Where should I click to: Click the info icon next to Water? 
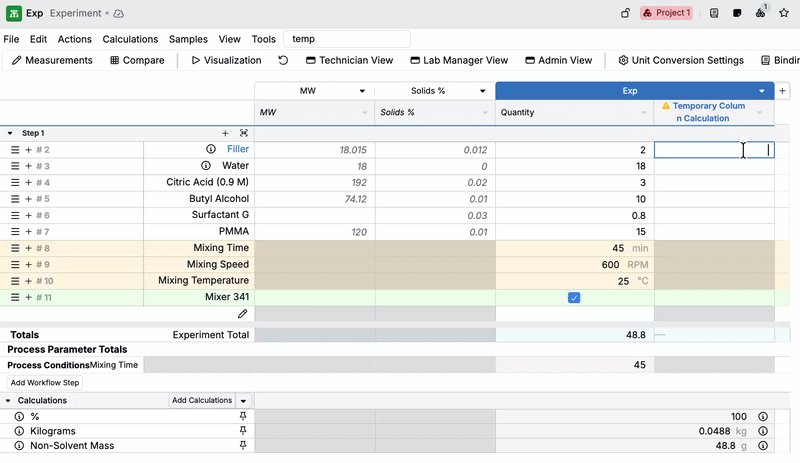click(x=206, y=166)
